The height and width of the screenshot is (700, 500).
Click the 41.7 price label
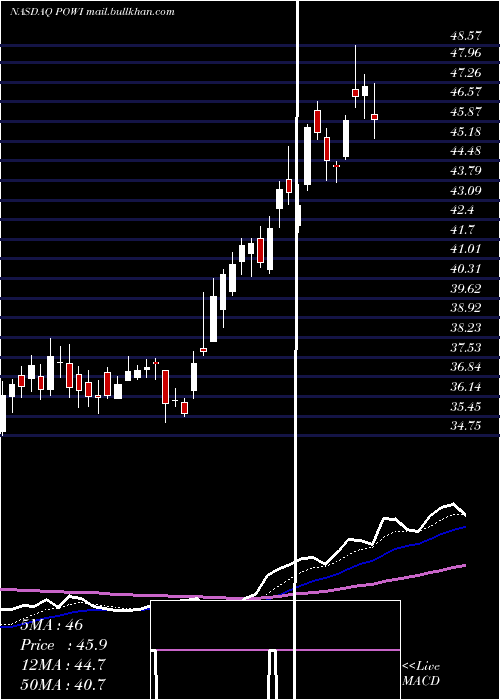click(x=462, y=230)
